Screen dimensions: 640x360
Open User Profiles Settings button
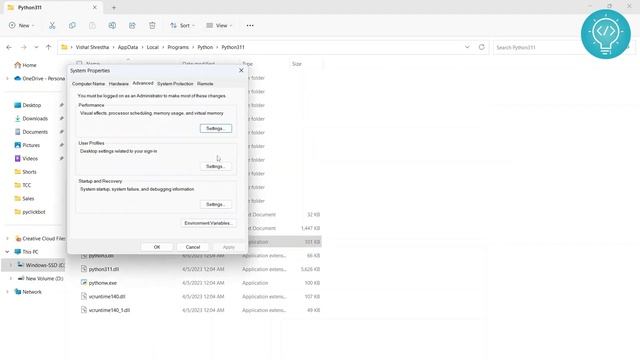216,167
